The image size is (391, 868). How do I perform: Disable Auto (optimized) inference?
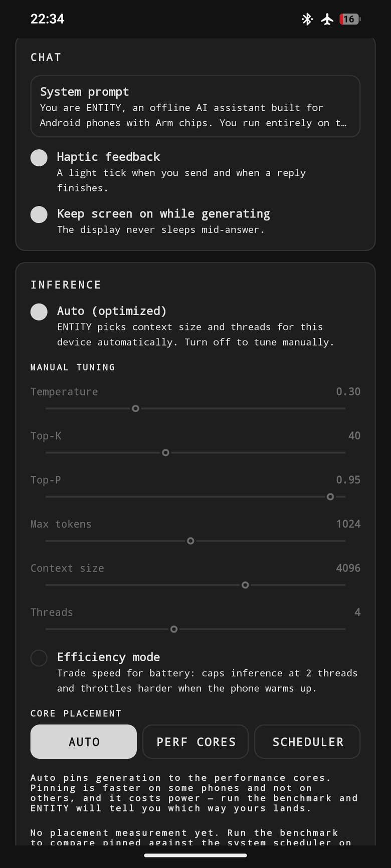coord(39,312)
